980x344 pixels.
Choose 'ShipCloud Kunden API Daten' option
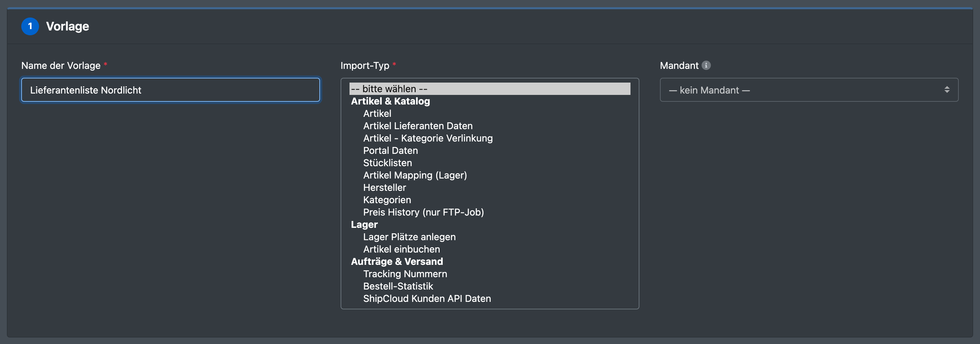(490, 298)
